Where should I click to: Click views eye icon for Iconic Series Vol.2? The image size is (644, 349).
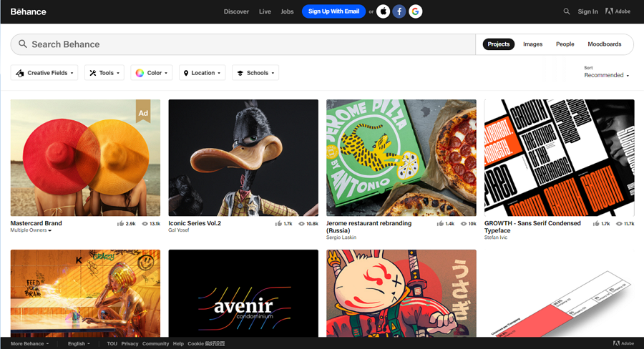[x=301, y=224]
